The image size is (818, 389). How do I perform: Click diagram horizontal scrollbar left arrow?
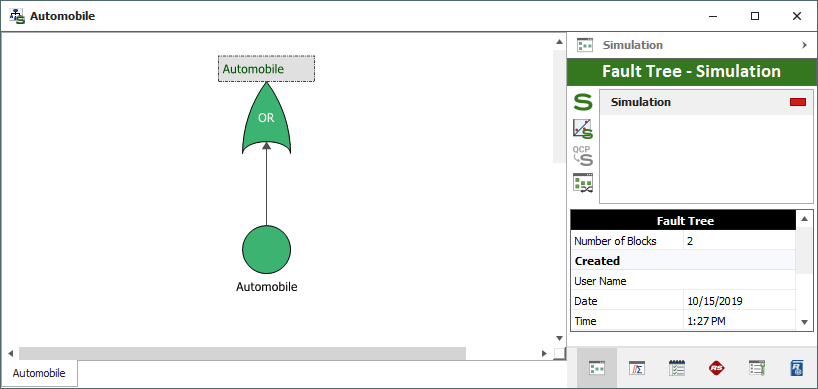pos(10,354)
